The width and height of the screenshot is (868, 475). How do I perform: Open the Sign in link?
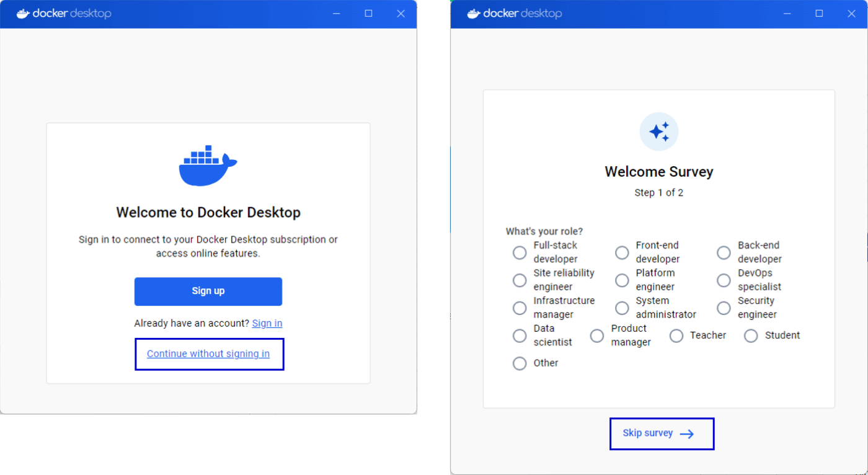point(267,323)
